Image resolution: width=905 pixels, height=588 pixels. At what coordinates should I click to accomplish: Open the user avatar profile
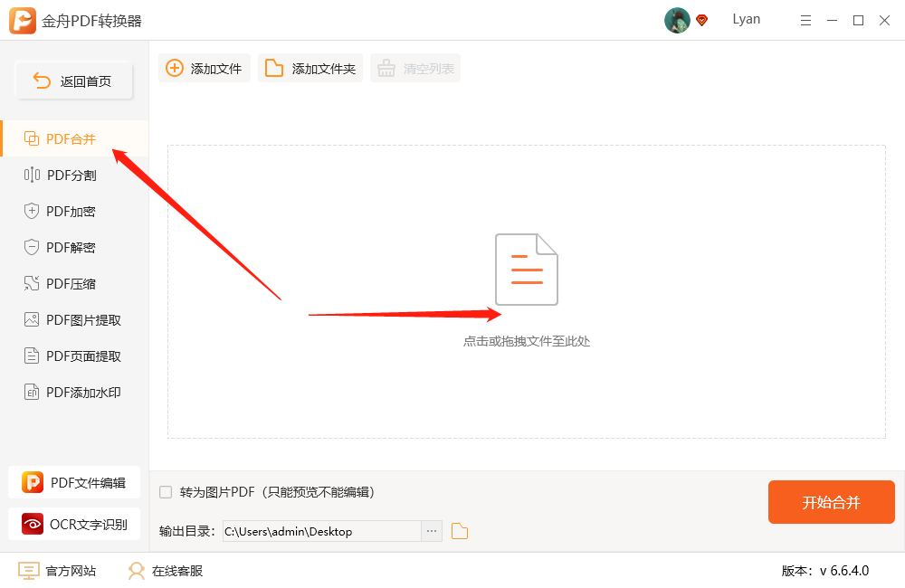[676, 20]
